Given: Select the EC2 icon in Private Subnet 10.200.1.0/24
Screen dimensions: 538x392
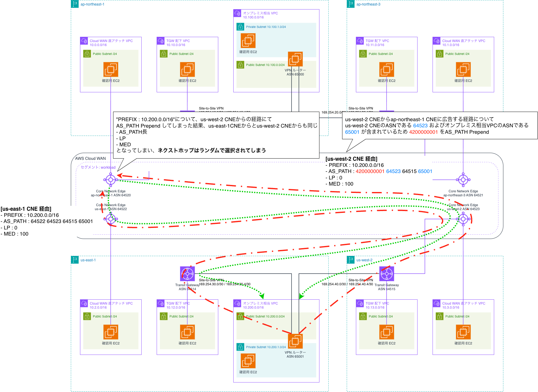Looking at the screenshot, I should point(248,361).
